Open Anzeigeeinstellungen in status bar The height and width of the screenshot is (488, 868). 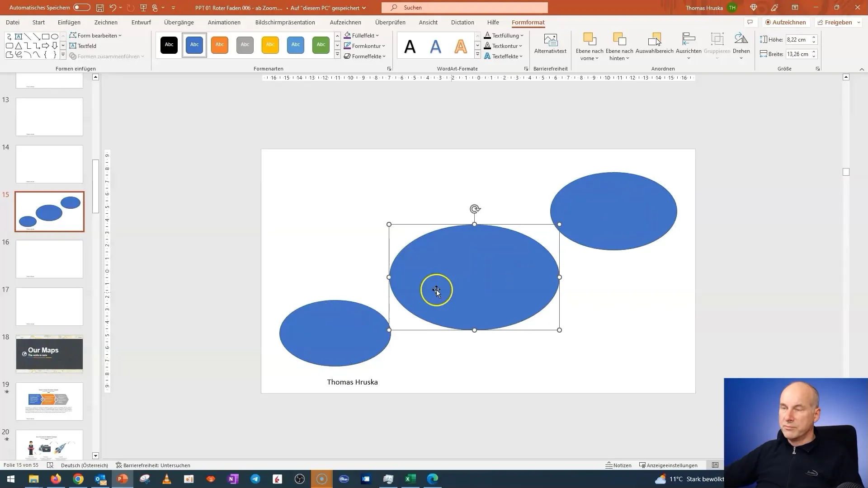[668, 465]
